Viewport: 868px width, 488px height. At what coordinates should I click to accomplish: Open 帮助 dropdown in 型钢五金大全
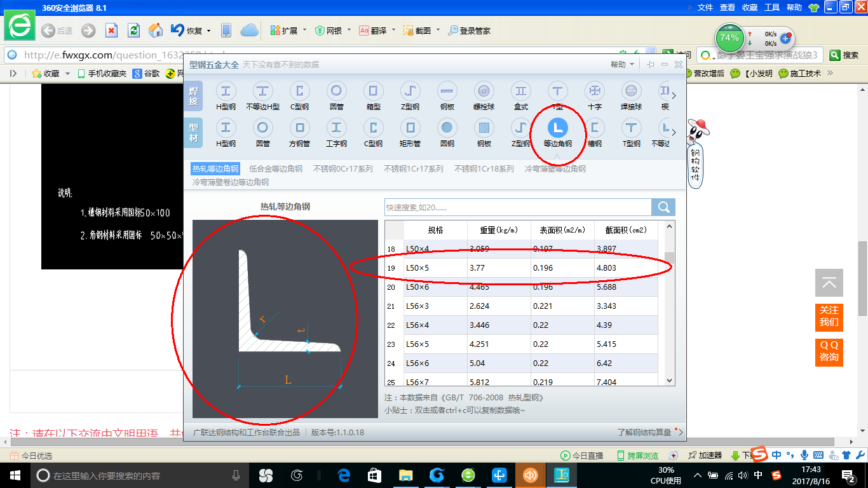622,64
